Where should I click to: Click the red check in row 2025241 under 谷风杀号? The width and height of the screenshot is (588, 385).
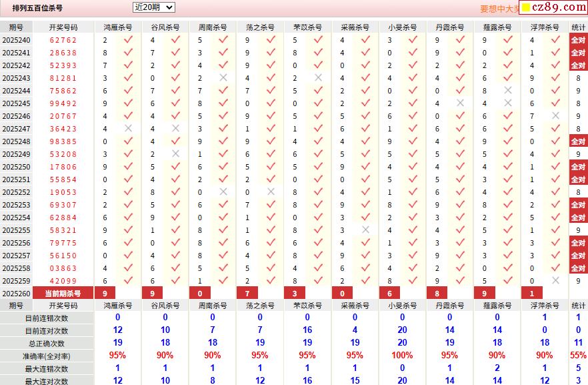point(175,52)
